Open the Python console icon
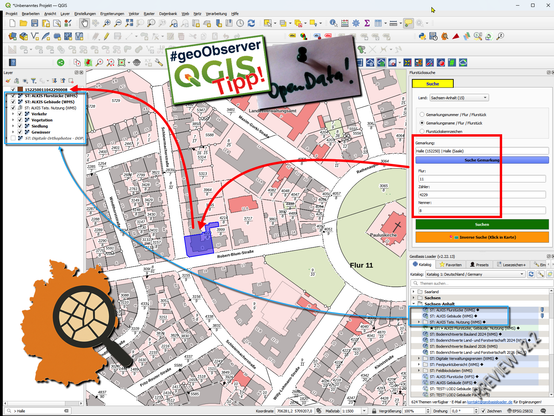 click(422, 36)
